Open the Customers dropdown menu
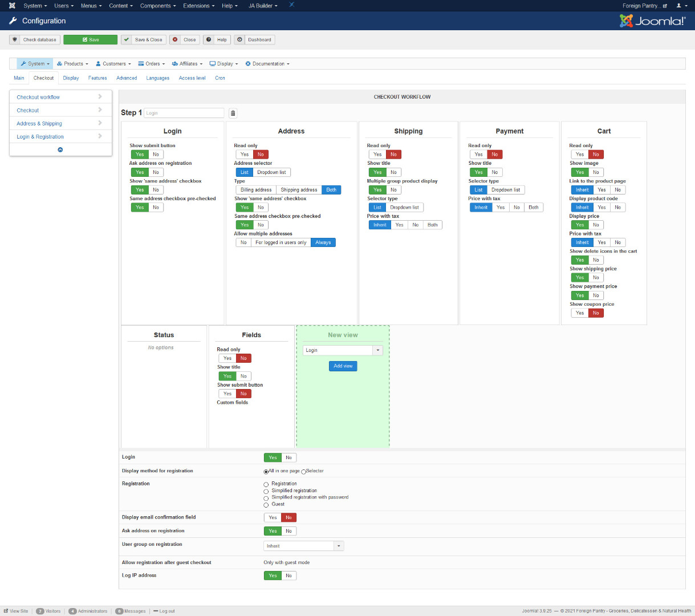The height and width of the screenshot is (616, 695). tap(113, 64)
